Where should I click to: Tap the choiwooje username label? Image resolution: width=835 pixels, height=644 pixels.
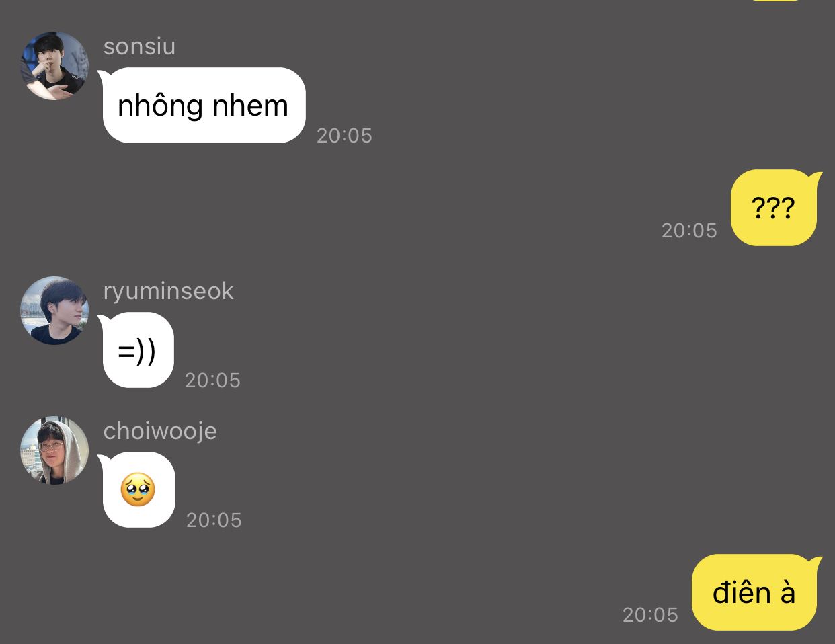160,431
